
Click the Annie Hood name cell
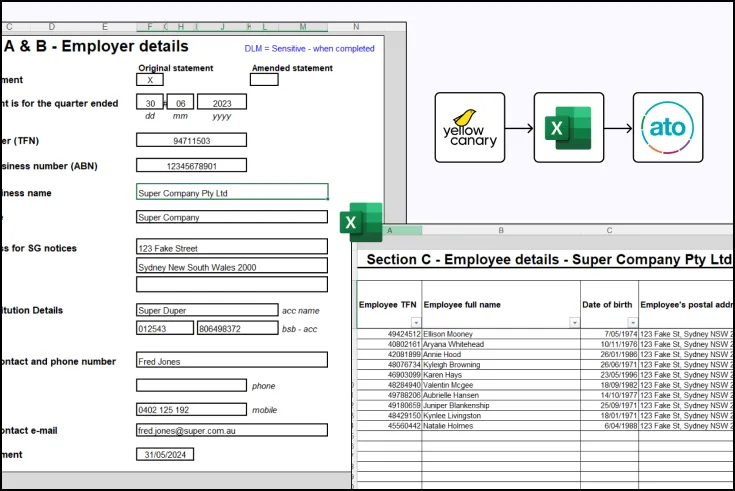pos(501,355)
